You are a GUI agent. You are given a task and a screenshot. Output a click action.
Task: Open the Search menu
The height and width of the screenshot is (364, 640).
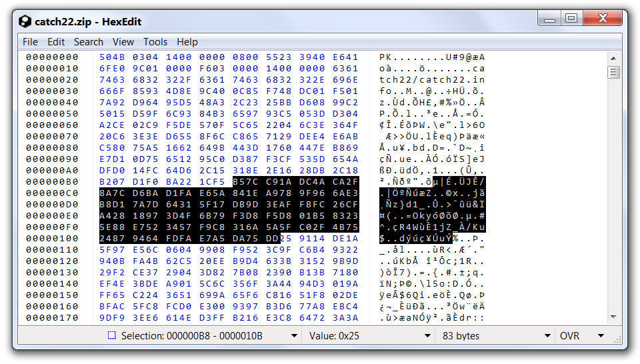click(x=88, y=41)
